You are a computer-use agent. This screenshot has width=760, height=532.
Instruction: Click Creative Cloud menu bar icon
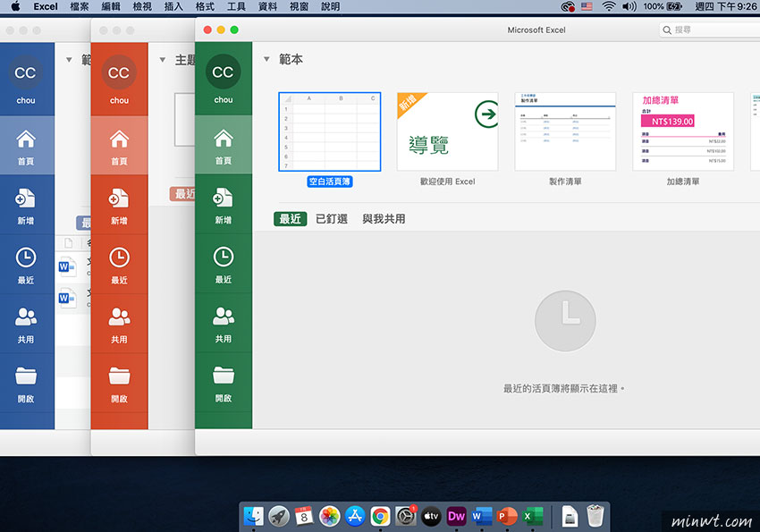tap(568, 6)
